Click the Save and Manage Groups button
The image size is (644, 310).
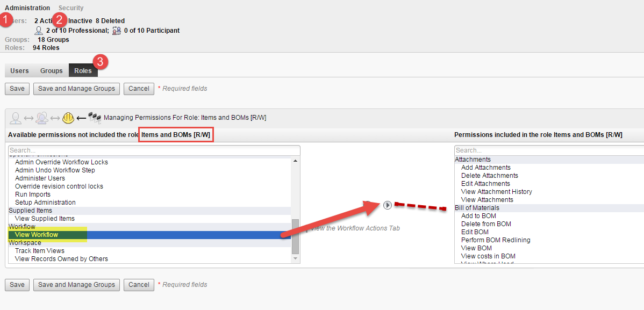76,89
